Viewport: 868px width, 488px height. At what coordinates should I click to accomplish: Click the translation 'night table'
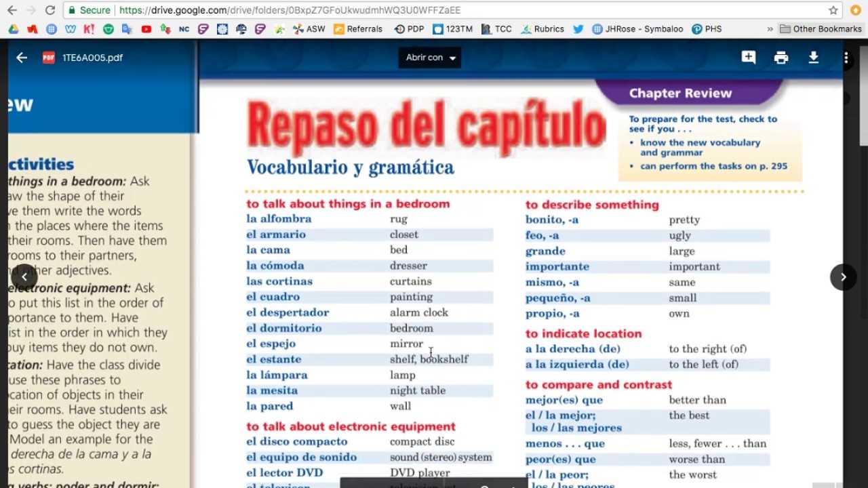tap(418, 390)
